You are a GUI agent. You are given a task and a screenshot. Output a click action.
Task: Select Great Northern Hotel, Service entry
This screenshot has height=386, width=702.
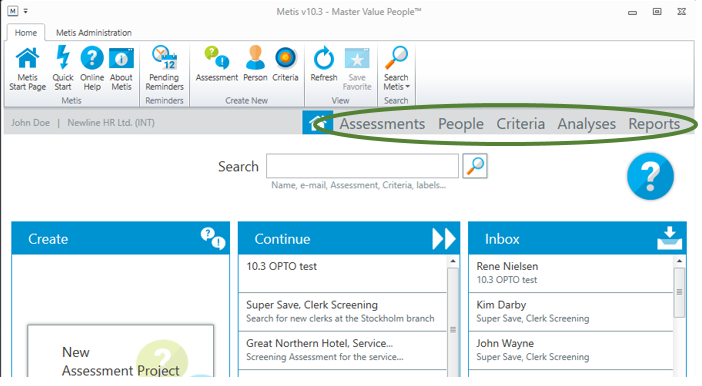tap(342, 351)
